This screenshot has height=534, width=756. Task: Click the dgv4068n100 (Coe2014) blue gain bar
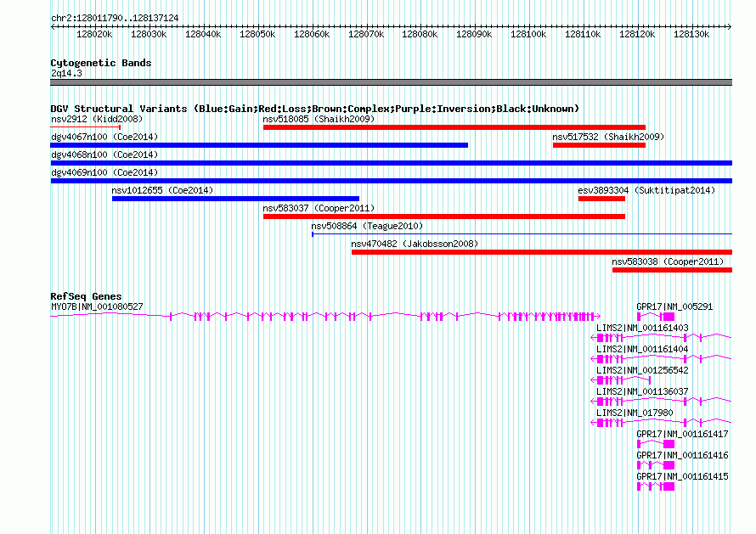click(391, 163)
